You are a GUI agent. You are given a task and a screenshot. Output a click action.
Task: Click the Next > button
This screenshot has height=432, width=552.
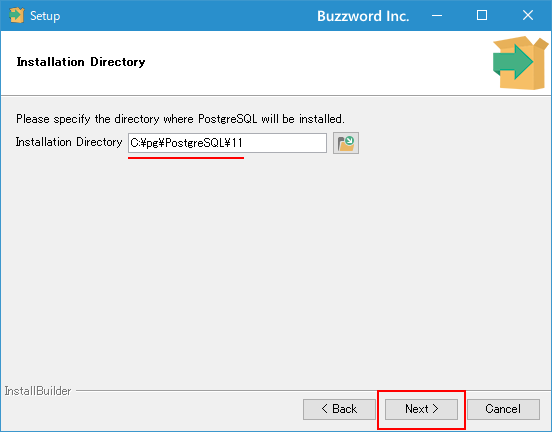(x=421, y=409)
